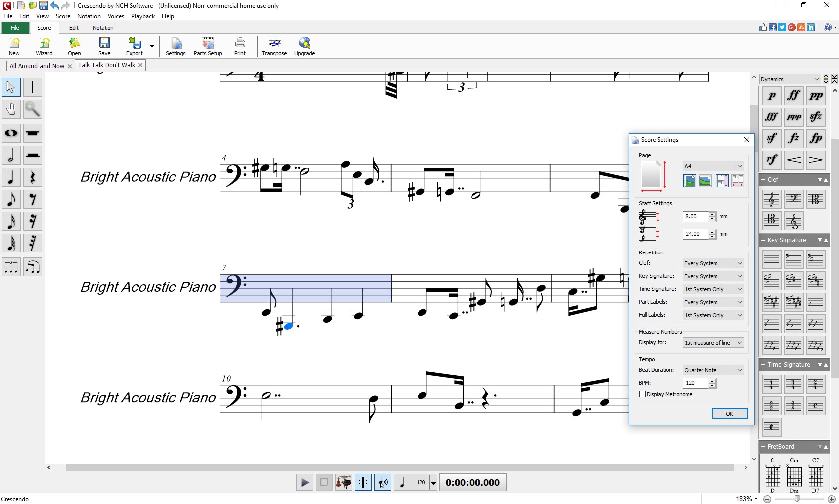
Task: Select the whole note tool
Action: tap(11, 133)
